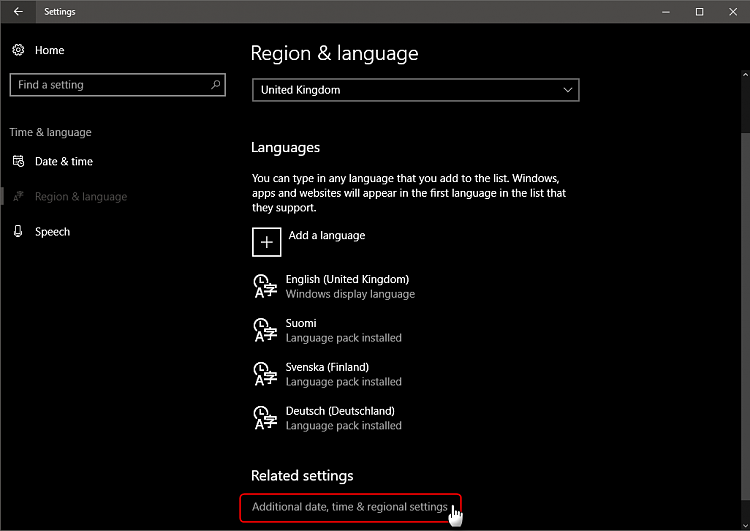The height and width of the screenshot is (531, 750).
Task: Close the Settings window
Action: 733,11
